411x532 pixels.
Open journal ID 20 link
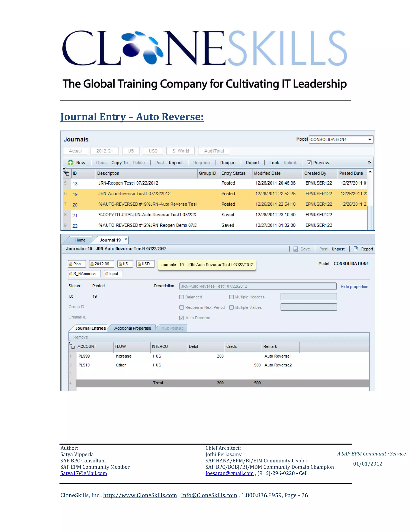pyautogui.click(x=75, y=205)
